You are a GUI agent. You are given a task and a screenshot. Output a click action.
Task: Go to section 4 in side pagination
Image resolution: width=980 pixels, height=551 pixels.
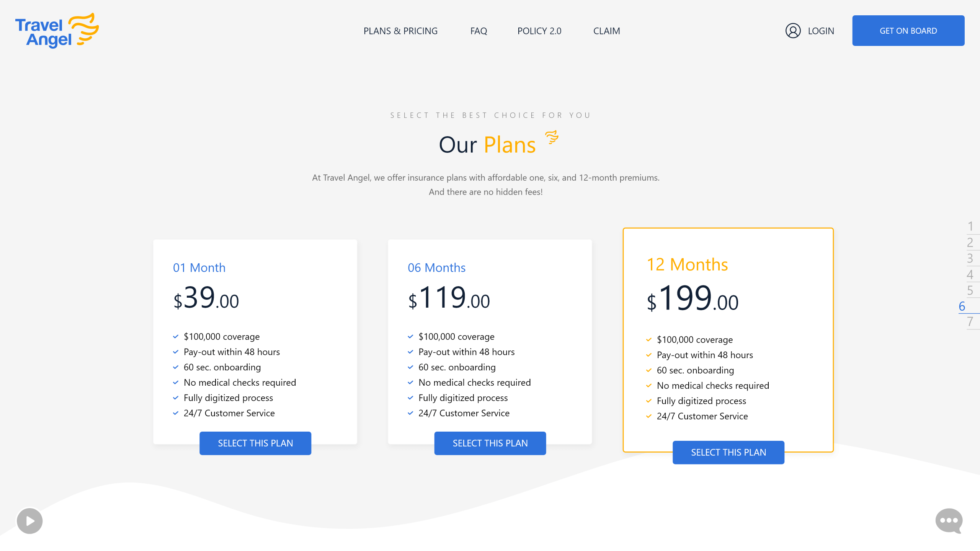(x=970, y=274)
